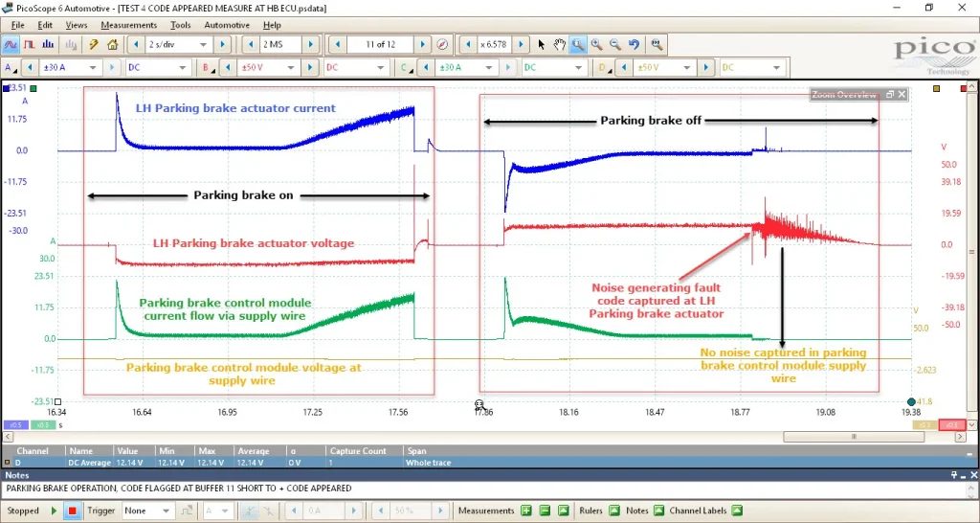Open the Edit menu
The height and width of the screenshot is (523, 980).
click(x=45, y=25)
